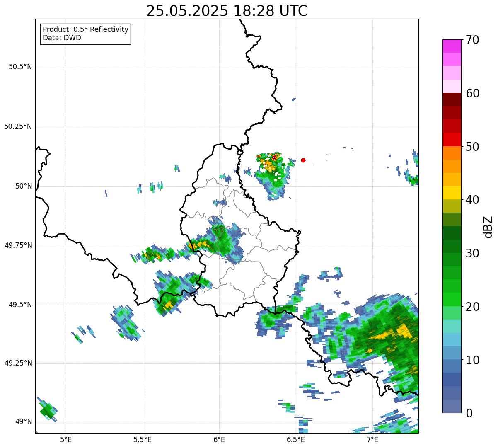Click the colorbar 60 tick label
The image size is (498, 448).
(x=472, y=93)
